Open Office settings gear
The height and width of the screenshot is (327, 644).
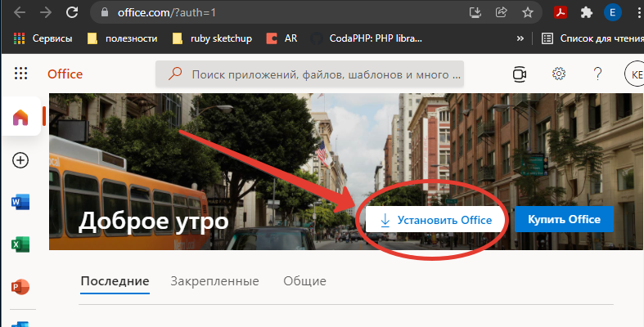559,74
